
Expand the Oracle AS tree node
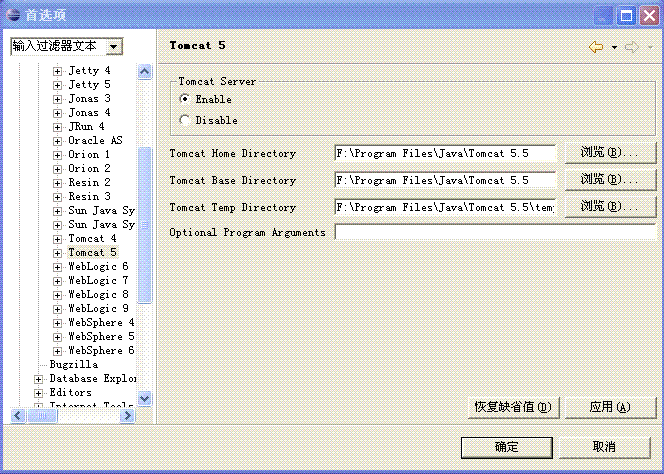57,141
